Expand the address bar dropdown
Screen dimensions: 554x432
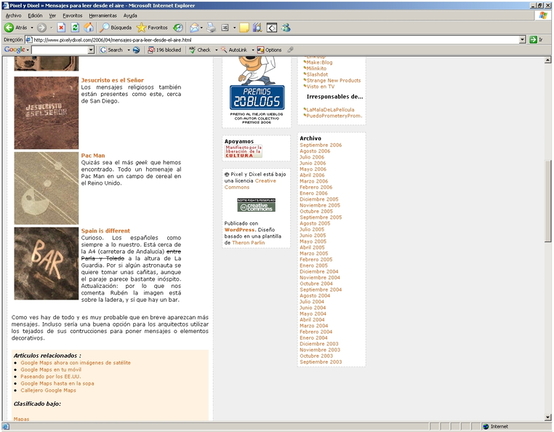(523, 40)
